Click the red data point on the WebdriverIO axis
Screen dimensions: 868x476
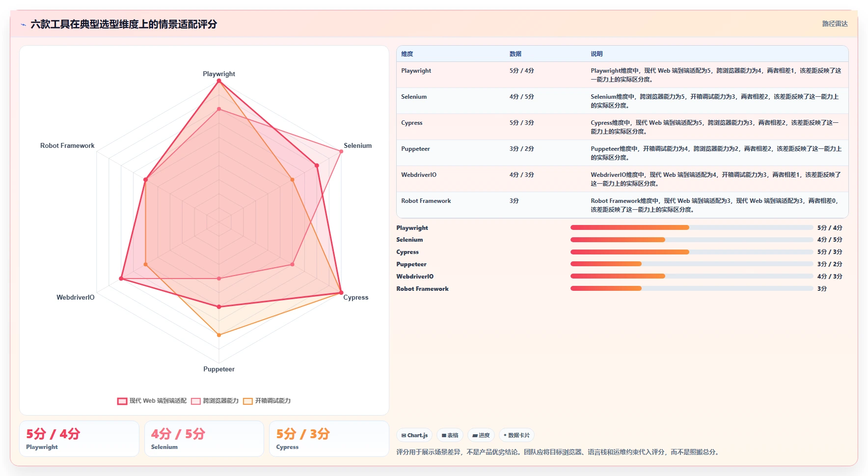click(x=121, y=279)
